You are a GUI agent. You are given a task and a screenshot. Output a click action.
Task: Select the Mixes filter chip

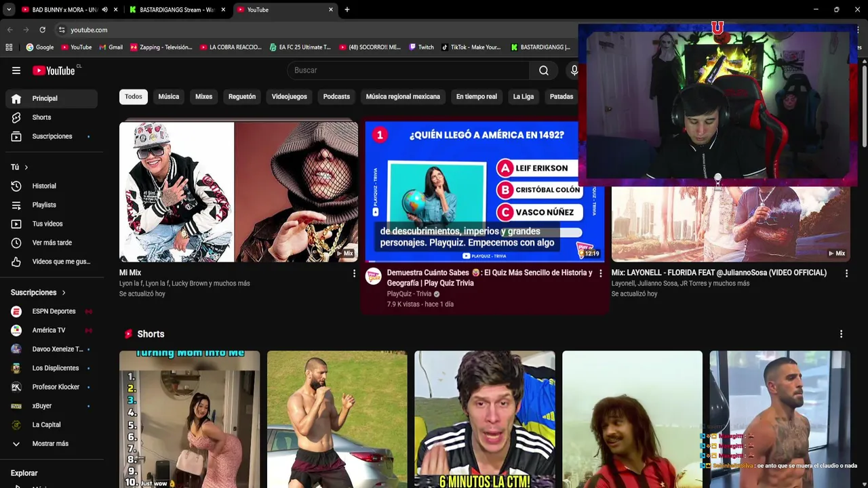204,96
